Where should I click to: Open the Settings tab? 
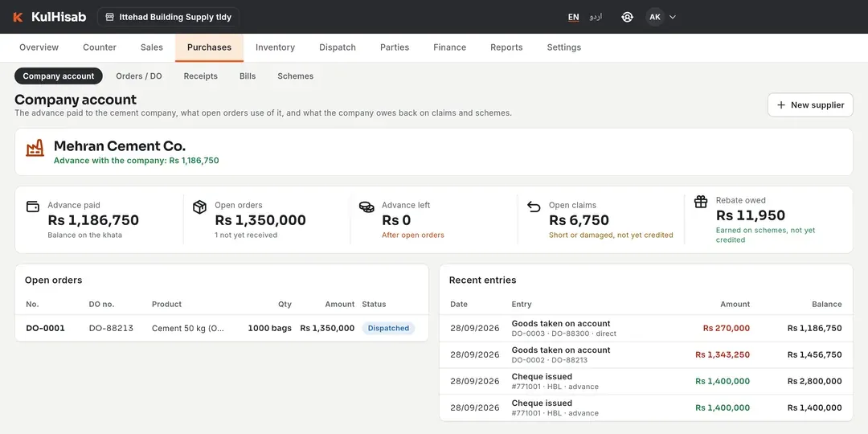(x=564, y=47)
